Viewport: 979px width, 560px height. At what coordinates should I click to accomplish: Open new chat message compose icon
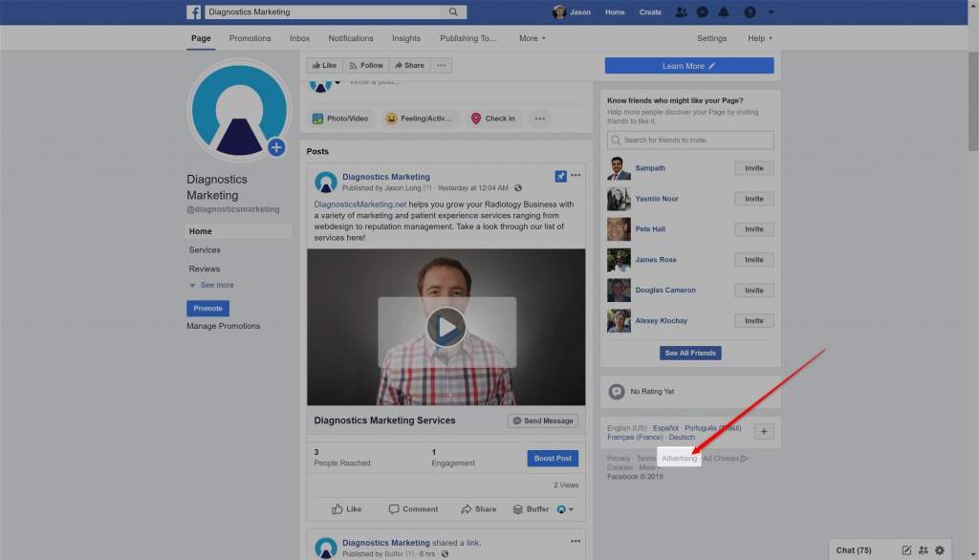(906, 550)
